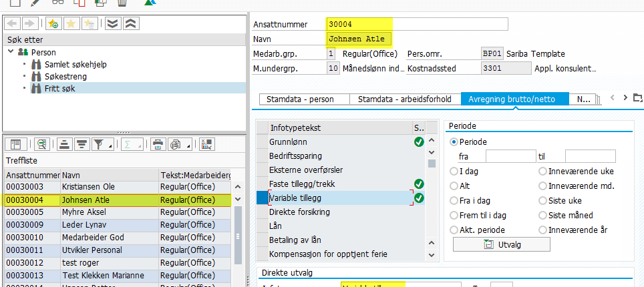The image size is (644, 287).
Task: Open the truncated N... tab
Action: [583, 99]
